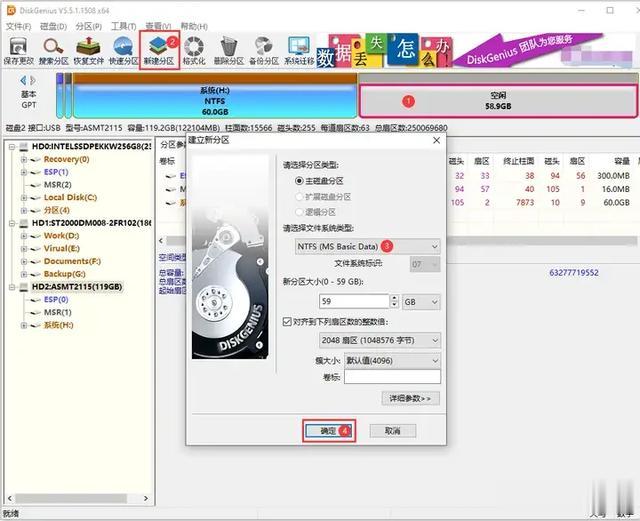Start the 快速分区 quick partition tool
Screen dimensions: 640x521
click(124, 51)
